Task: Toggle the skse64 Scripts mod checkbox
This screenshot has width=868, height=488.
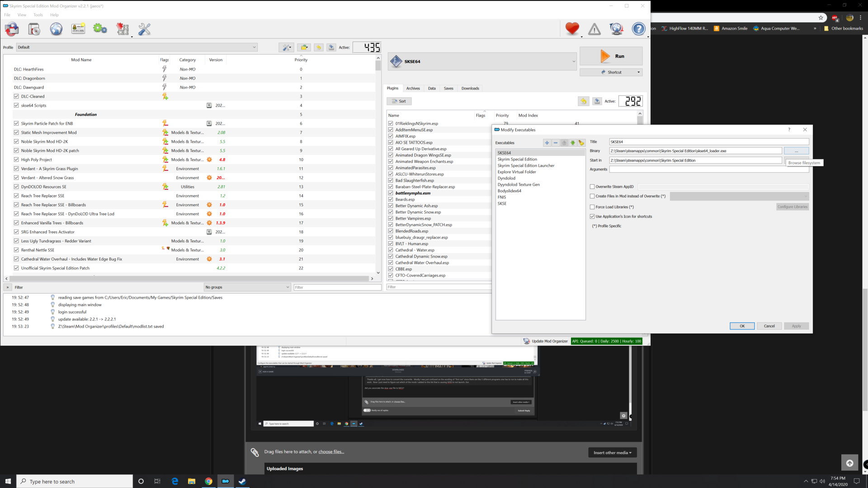Action: coord(16,105)
